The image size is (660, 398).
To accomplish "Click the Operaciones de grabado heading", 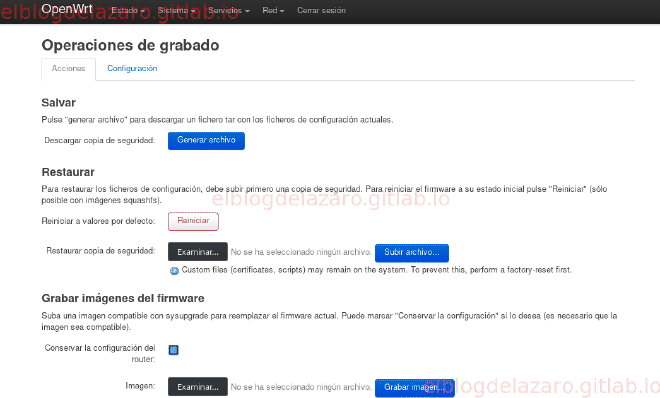I will coord(130,45).
